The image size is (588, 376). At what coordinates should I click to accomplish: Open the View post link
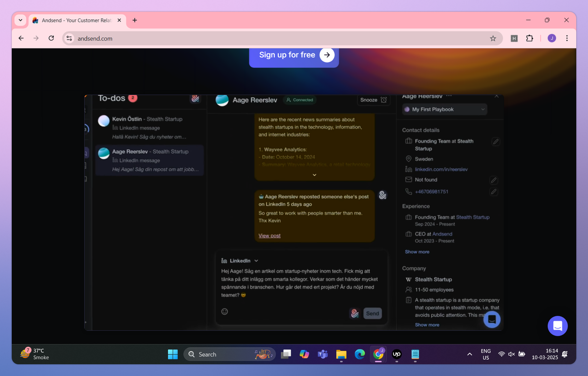[269, 235]
